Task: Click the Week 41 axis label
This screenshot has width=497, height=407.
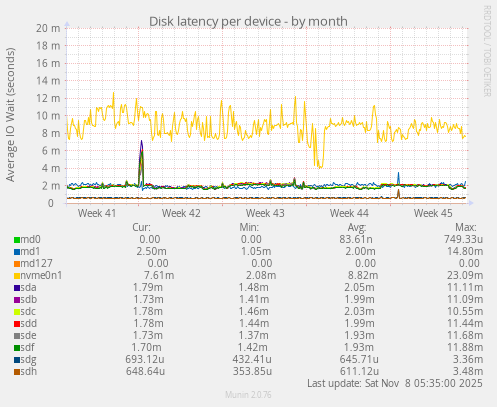Action: coord(97,213)
